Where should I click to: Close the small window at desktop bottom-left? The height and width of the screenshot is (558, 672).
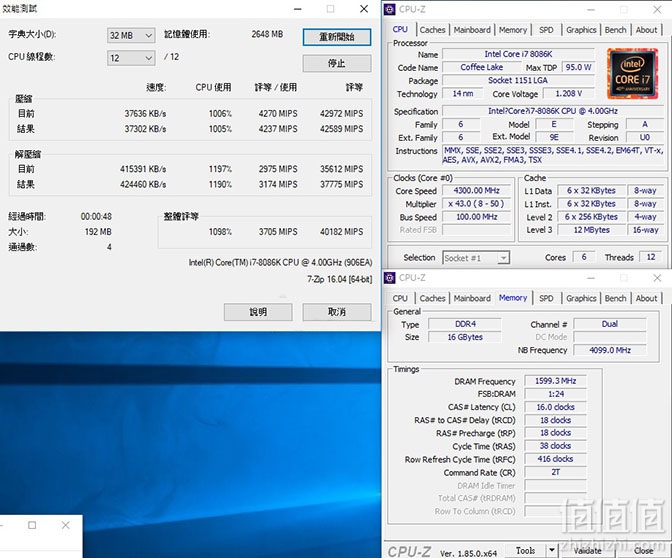66,525
